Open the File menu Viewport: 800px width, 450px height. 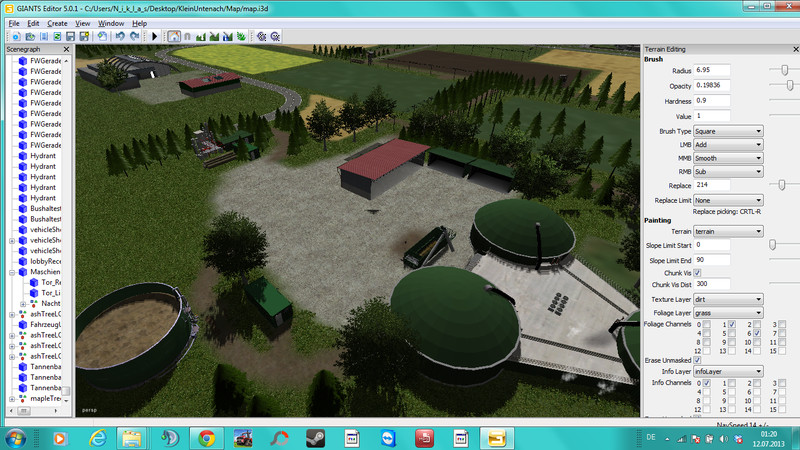pos(14,23)
